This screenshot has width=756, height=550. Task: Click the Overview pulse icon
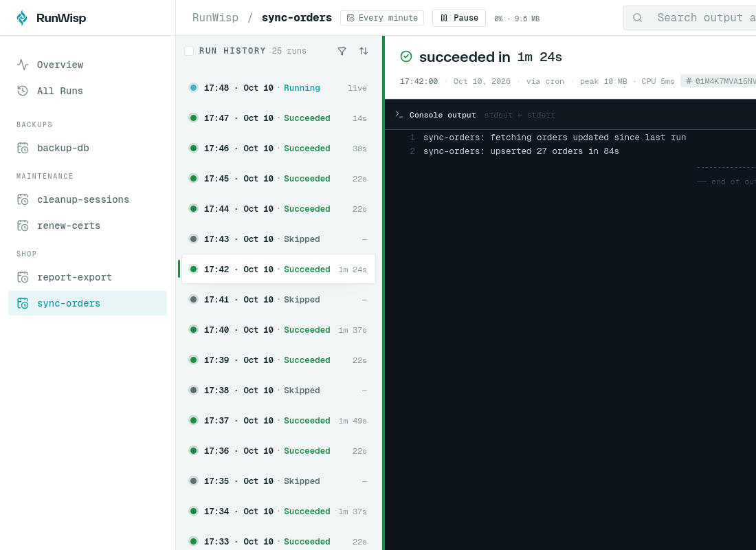[23, 65]
